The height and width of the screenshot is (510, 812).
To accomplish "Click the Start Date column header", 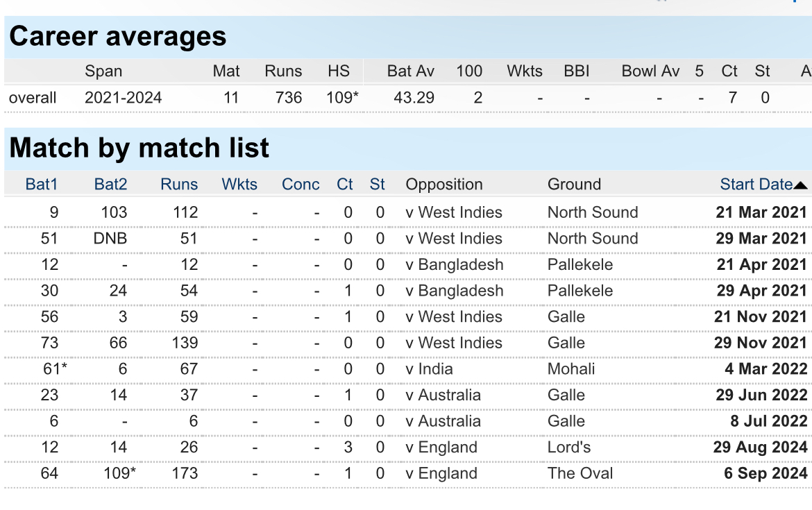I will 756,185.
